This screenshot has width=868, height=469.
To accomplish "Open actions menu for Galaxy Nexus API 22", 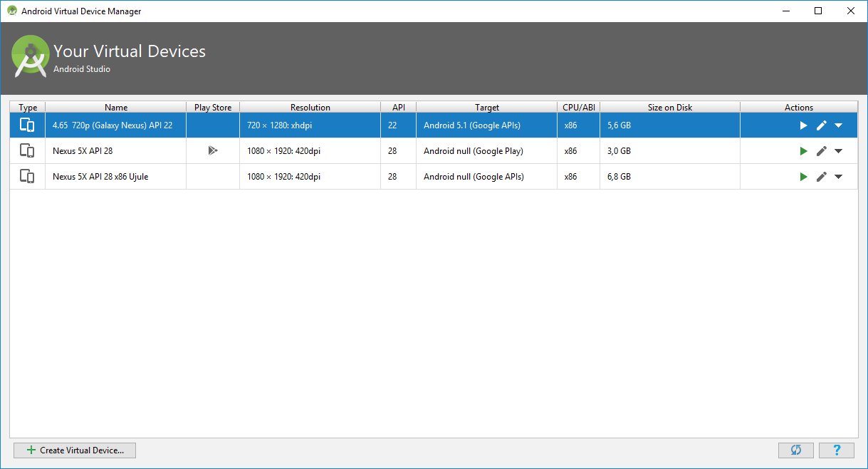I will [838, 125].
